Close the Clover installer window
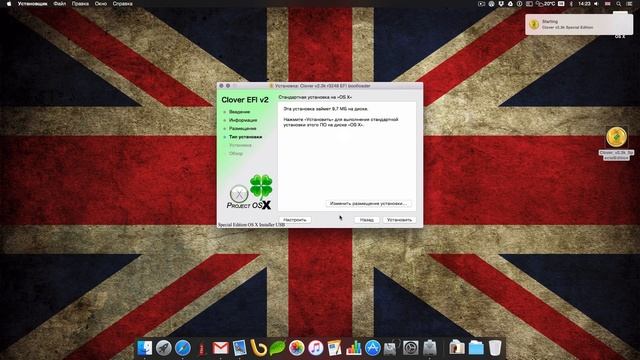640x360 pixels. [221, 86]
